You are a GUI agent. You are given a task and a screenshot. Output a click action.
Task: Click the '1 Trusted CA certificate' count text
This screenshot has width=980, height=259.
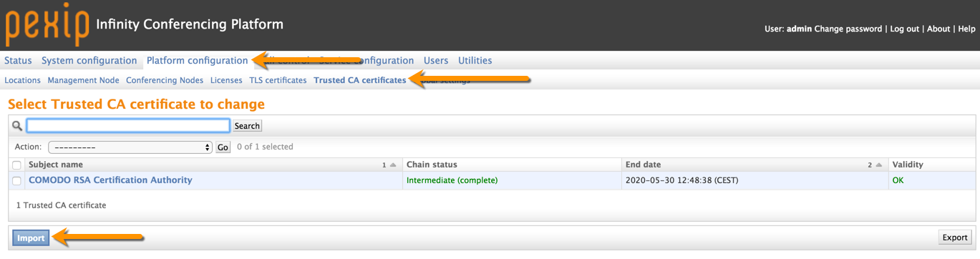point(62,205)
